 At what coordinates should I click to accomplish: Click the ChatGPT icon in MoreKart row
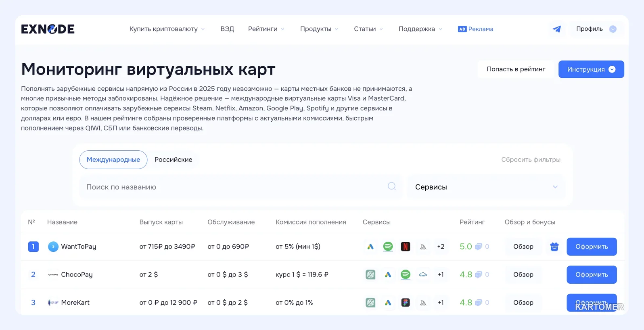370,303
